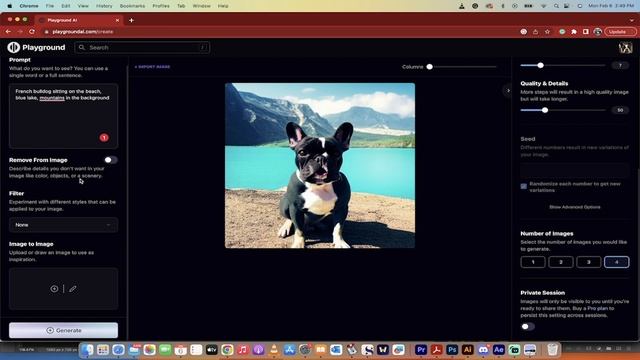Image resolution: width=640 pixels, height=360 pixels.
Task: Select the Playground AI browser tab
Action: pyautogui.click(x=78, y=20)
